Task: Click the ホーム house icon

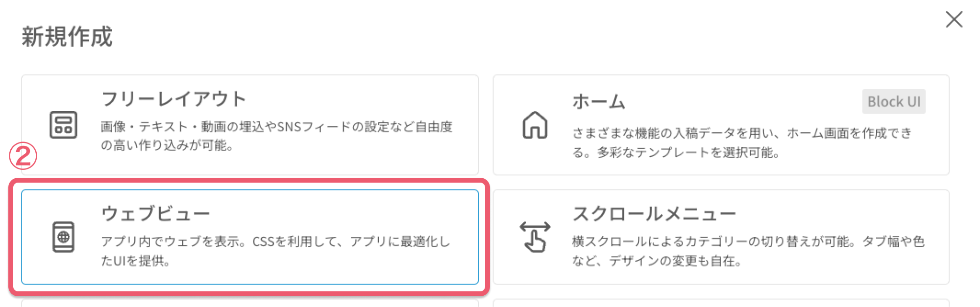Action: [x=535, y=125]
